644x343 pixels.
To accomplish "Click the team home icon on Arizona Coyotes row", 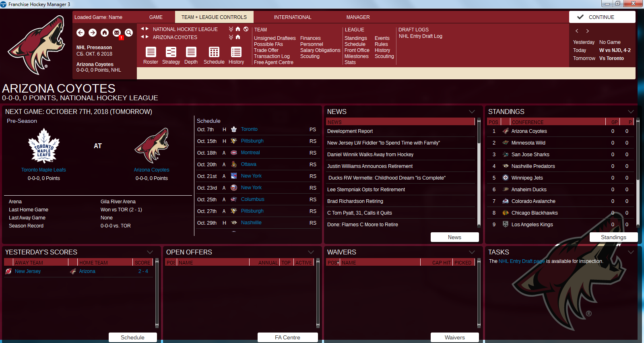I will tap(238, 37).
